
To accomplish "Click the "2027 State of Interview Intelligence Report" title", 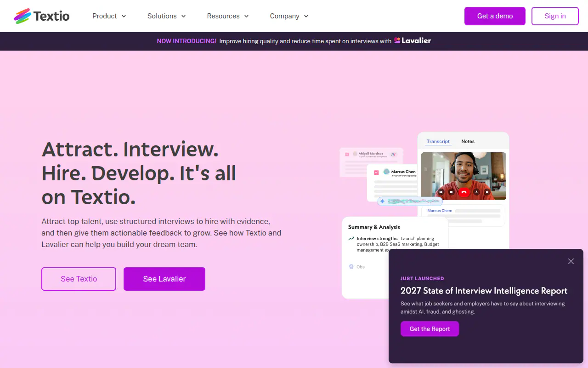I will pos(484,291).
